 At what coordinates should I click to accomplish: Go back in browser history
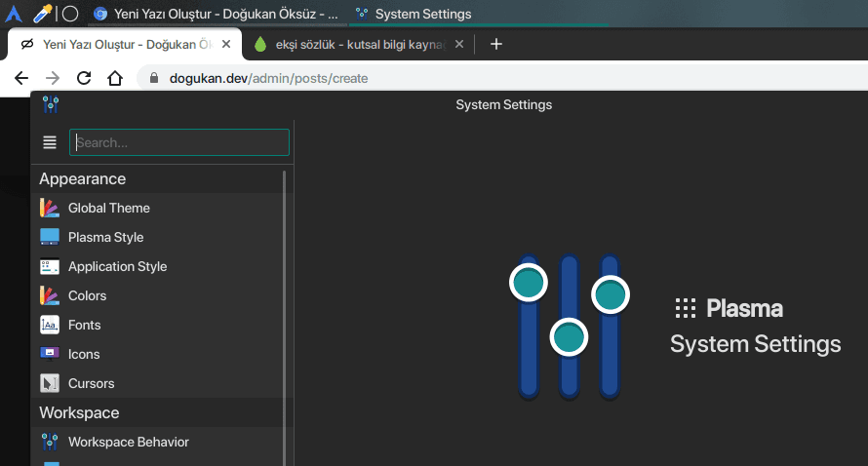pos(21,78)
